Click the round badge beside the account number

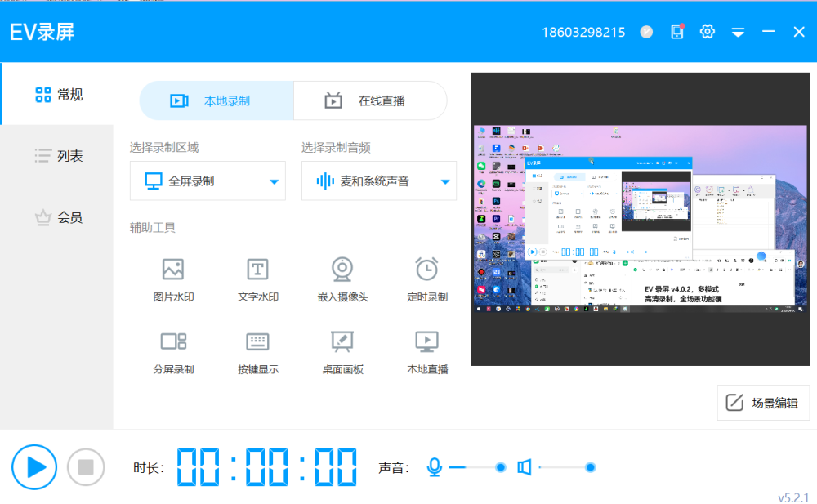click(x=646, y=32)
